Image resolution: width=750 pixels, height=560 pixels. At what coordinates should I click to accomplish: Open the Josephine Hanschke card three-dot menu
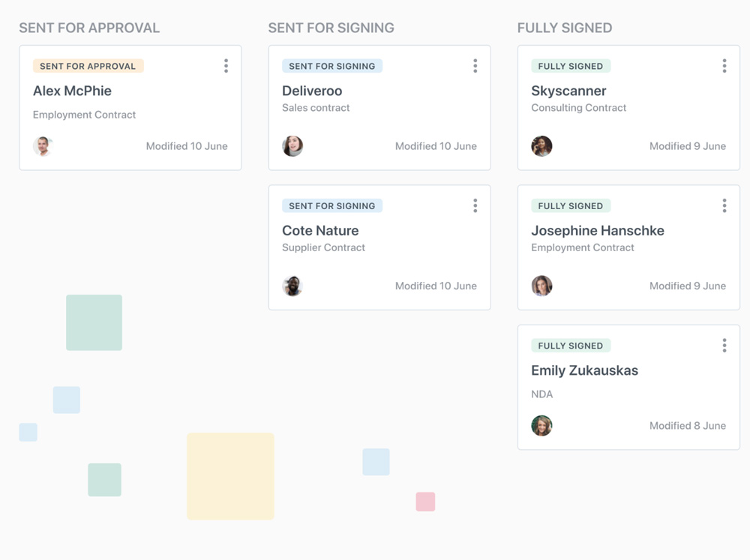[724, 205]
